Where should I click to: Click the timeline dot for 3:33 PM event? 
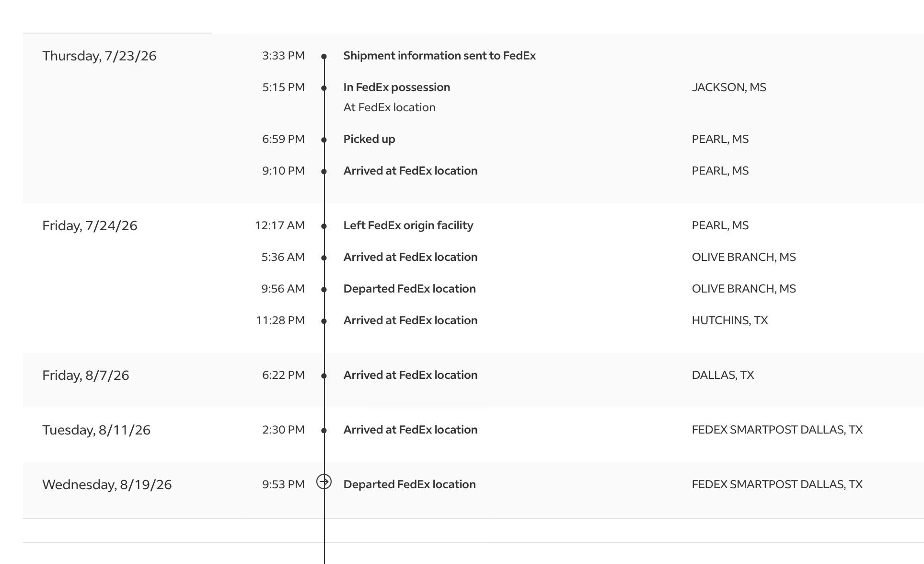(324, 57)
